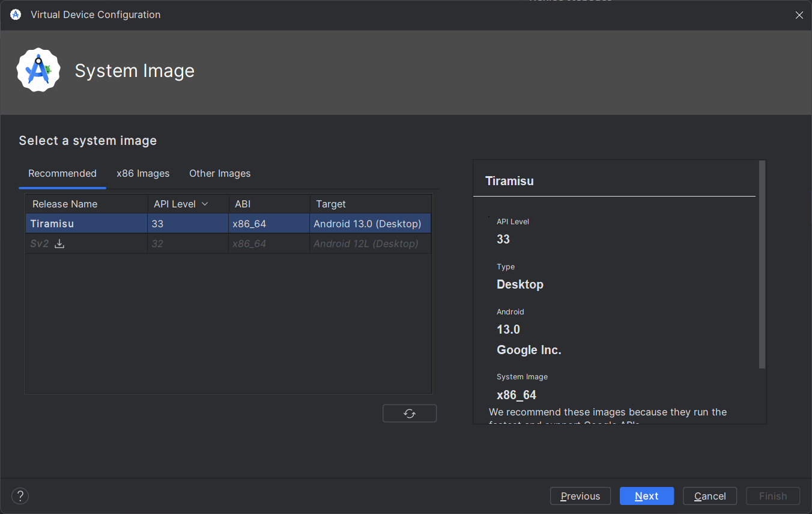Download the Sv2 system image
Screen dimensions: 812x514
coord(59,243)
